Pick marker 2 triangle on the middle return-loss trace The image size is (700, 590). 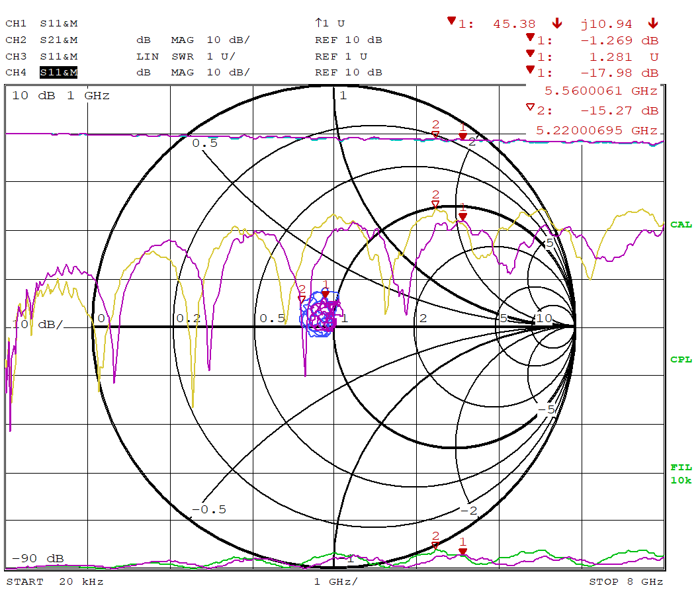435,204
